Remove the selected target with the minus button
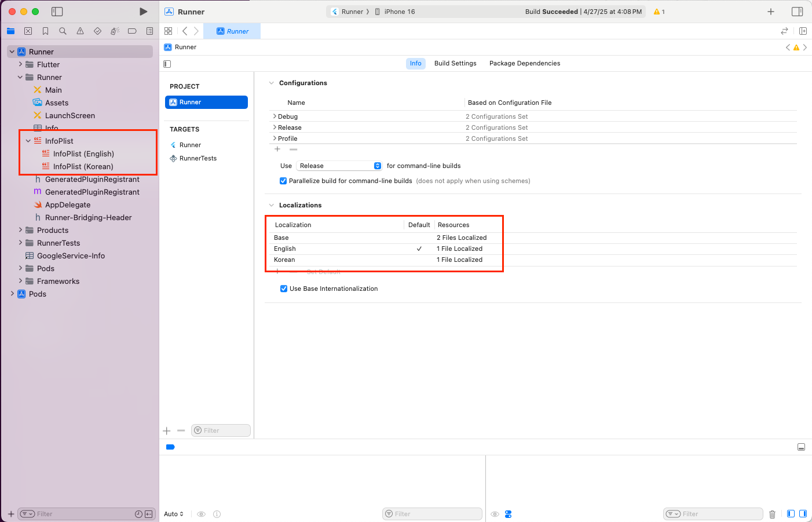Screen dimensions: 812x522 tap(181, 430)
